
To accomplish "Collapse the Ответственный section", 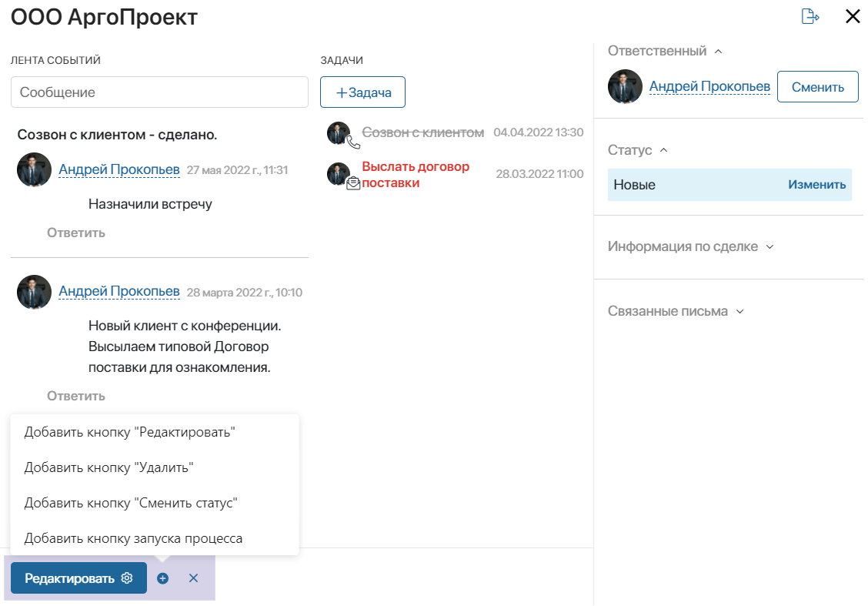I will tap(719, 52).
